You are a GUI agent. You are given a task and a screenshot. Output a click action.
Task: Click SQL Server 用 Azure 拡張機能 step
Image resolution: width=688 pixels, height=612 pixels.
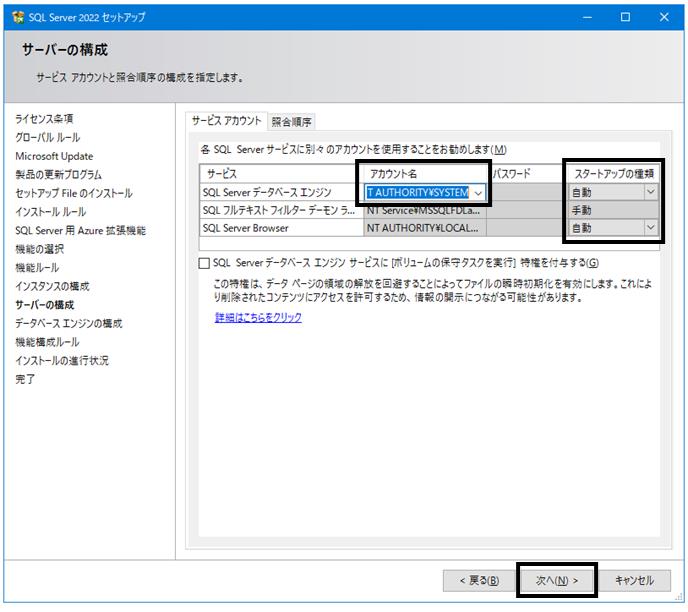click(80, 231)
